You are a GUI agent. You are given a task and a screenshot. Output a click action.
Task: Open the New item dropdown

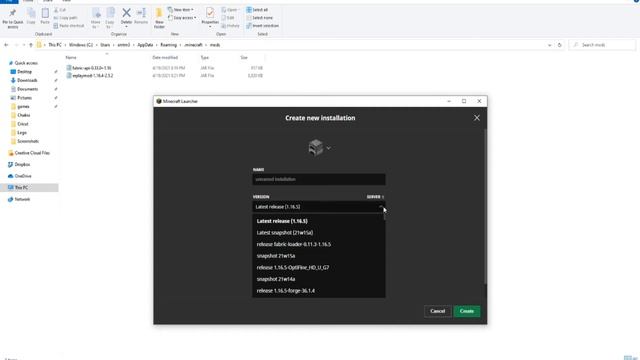[180, 10]
